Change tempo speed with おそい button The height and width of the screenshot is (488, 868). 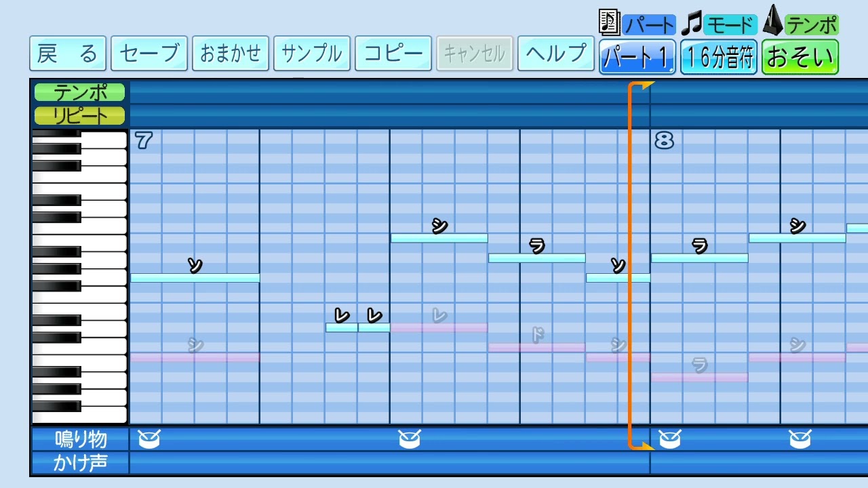(800, 57)
